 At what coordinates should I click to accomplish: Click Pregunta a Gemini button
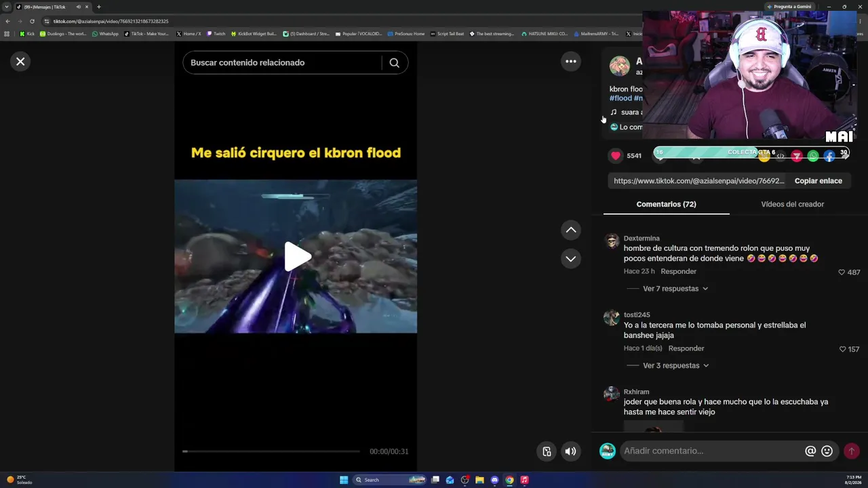789,7
